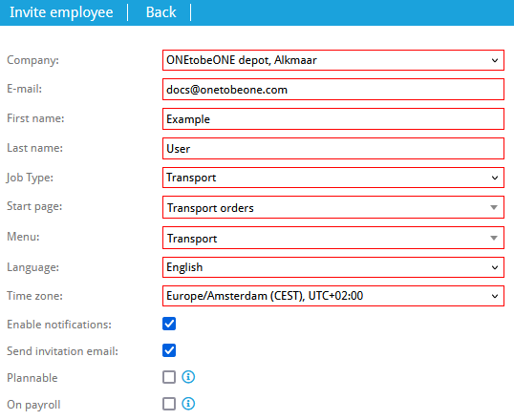This screenshot has width=514, height=420.
Task: Open the Job Type dropdown
Action: coord(333,178)
